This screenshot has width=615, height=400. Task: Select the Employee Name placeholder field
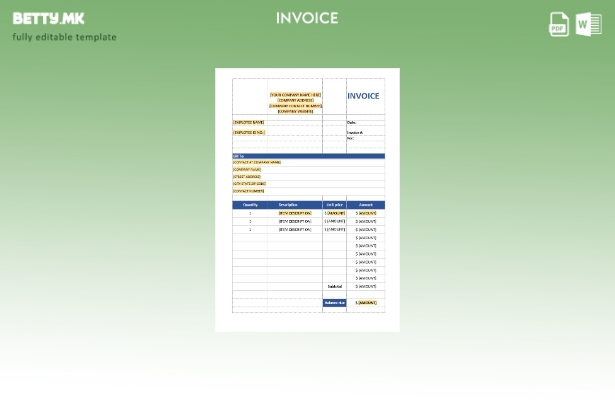(x=249, y=122)
